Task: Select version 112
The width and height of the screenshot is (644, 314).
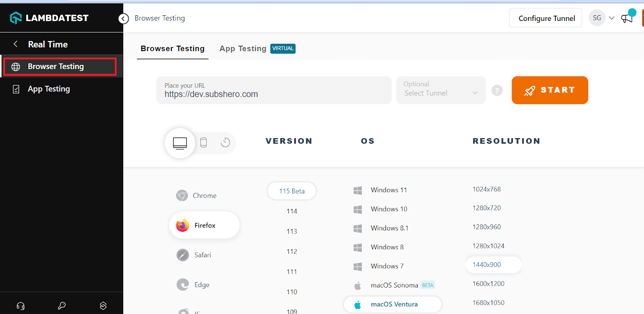Action: point(292,251)
